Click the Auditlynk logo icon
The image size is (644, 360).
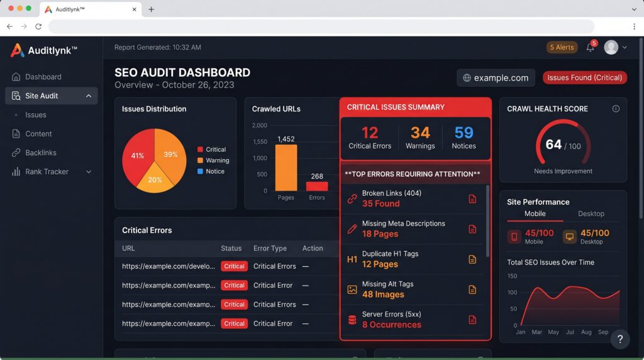17,50
